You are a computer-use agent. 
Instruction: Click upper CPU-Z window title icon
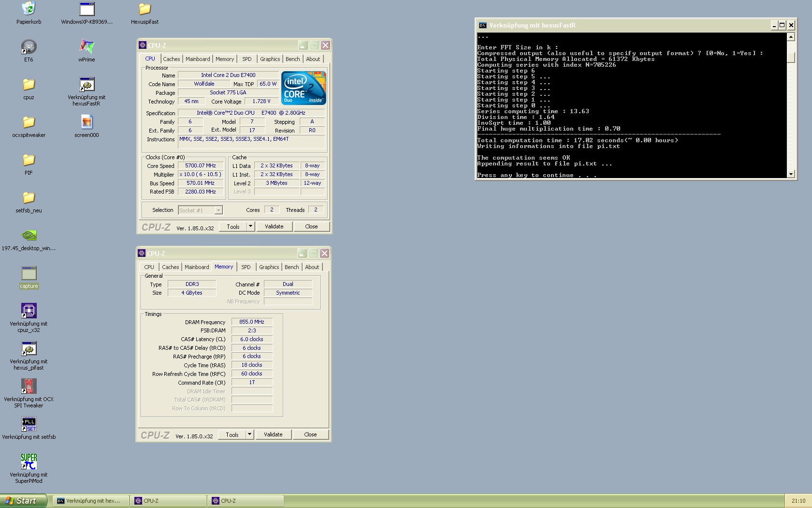[x=143, y=45]
